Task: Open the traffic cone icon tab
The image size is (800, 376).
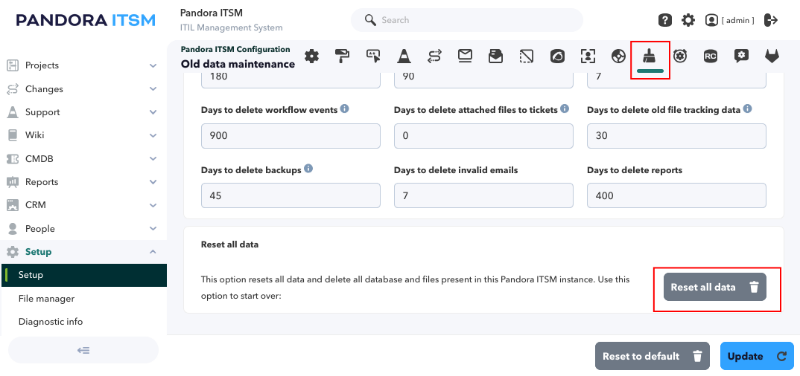Action: (x=404, y=56)
